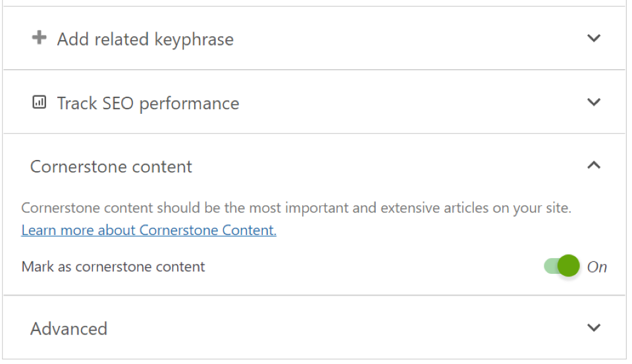632x364 pixels.
Task: Click the plus icon beside Add related keyphrase
Action: [39, 38]
